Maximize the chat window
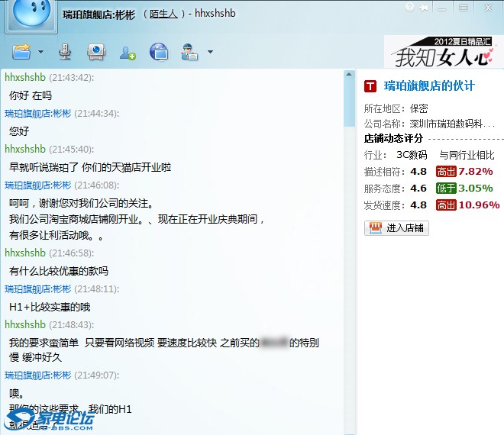 coord(464,8)
